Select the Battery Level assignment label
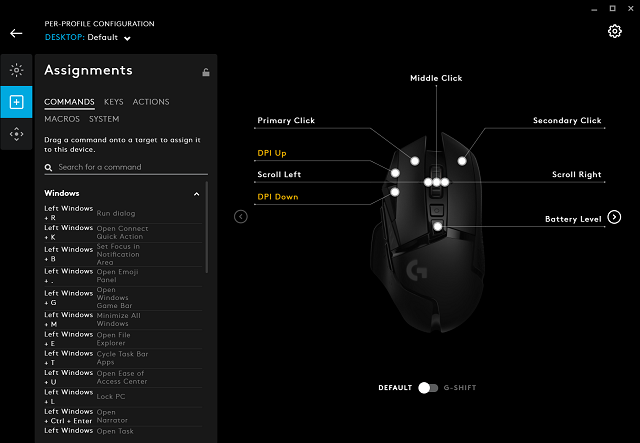This screenshot has width=640, height=443. point(573,218)
